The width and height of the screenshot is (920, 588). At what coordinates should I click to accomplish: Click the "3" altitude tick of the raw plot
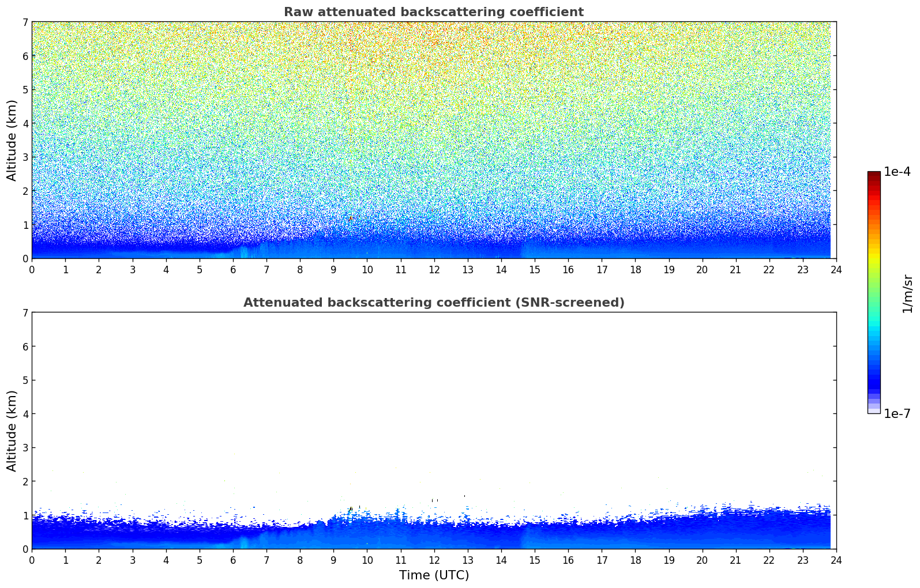(x=25, y=157)
